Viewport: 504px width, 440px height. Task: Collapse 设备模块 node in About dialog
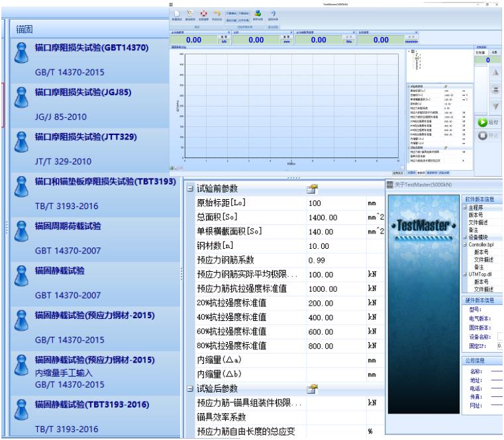465,238
